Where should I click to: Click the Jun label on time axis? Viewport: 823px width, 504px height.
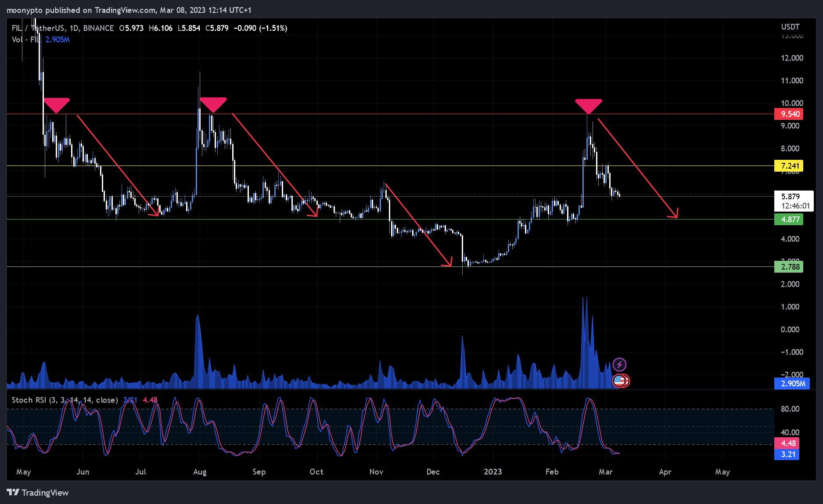[83, 472]
